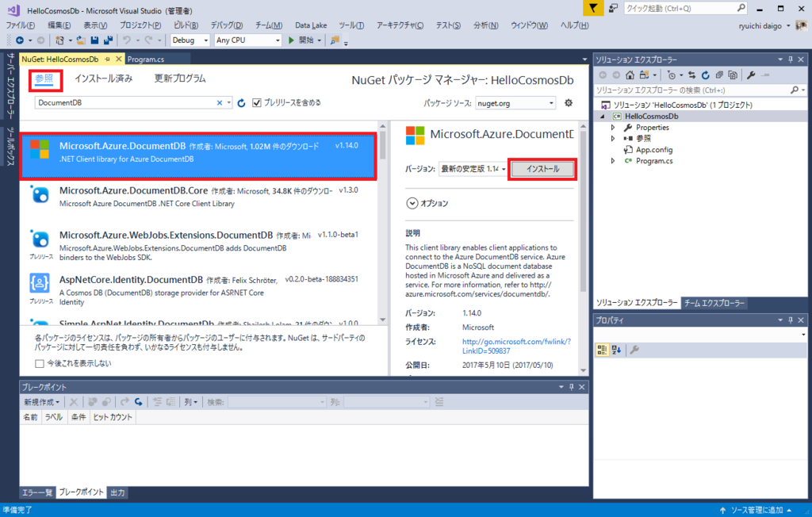Open the package version dropdown
The height and width of the screenshot is (517, 812).
tap(473, 168)
